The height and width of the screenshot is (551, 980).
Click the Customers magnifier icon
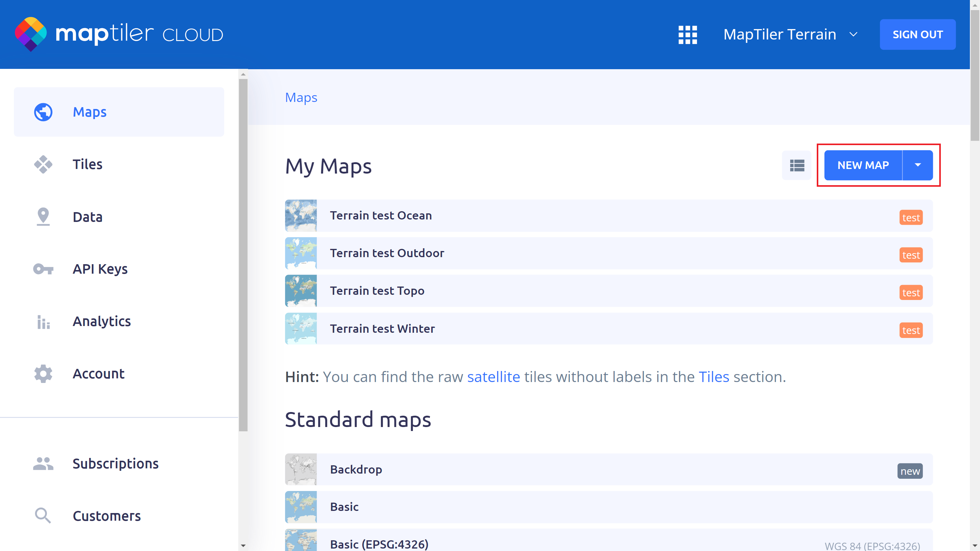tap(43, 516)
